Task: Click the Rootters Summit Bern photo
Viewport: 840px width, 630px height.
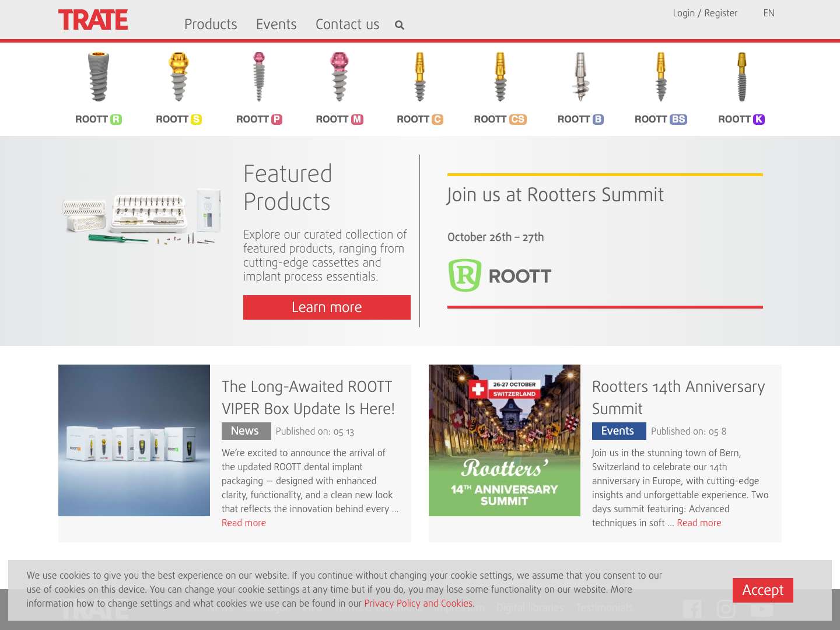Action: (504, 440)
